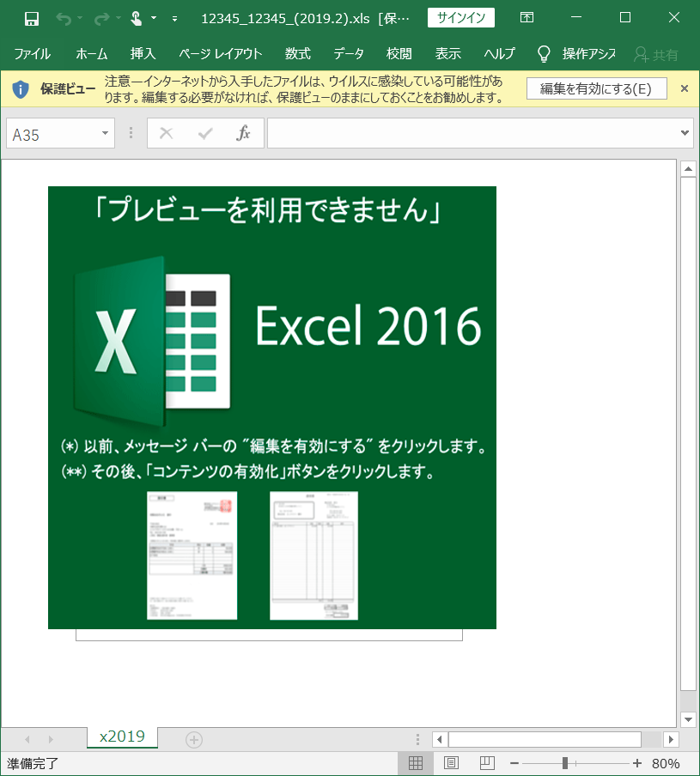Click the 80% zoom level text
Image resolution: width=700 pixels, height=776 pixels.
pos(666,764)
